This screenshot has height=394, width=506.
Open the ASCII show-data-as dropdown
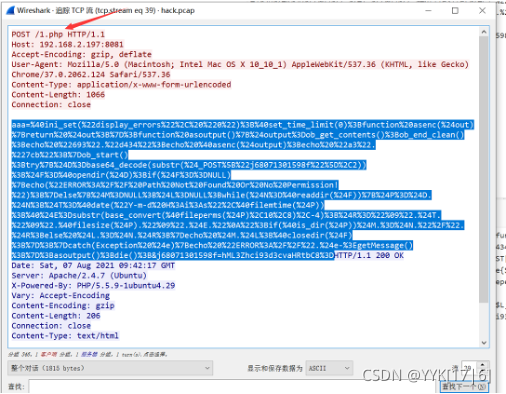[329, 368]
